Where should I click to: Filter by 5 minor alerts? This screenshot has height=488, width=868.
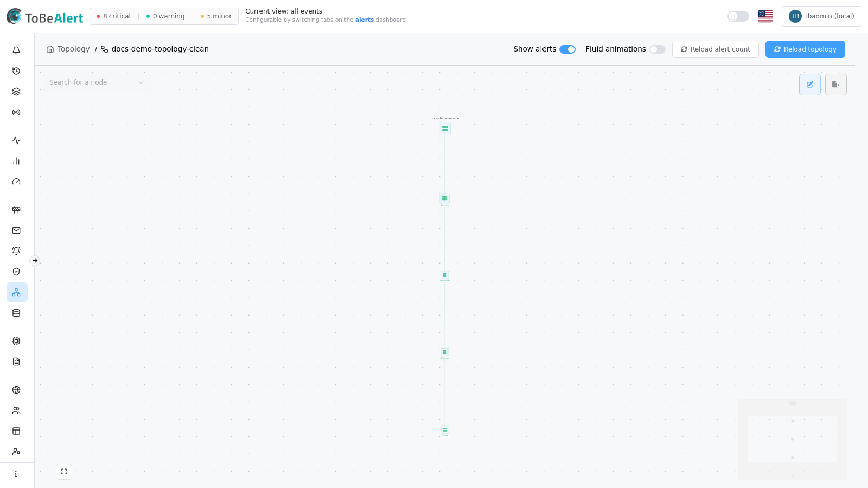[x=216, y=16]
